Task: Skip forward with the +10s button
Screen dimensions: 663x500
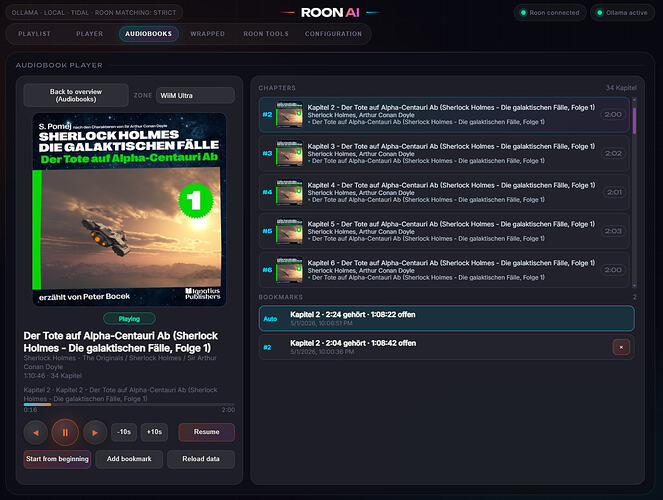Action: point(154,432)
